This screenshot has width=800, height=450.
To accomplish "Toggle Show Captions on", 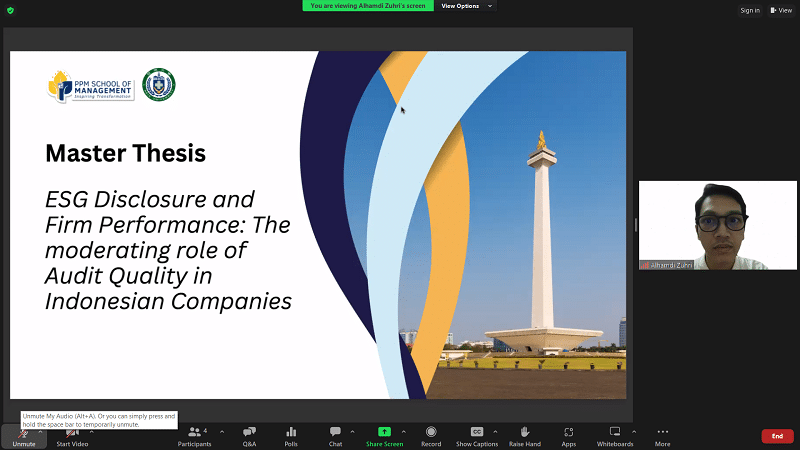I will [477, 436].
